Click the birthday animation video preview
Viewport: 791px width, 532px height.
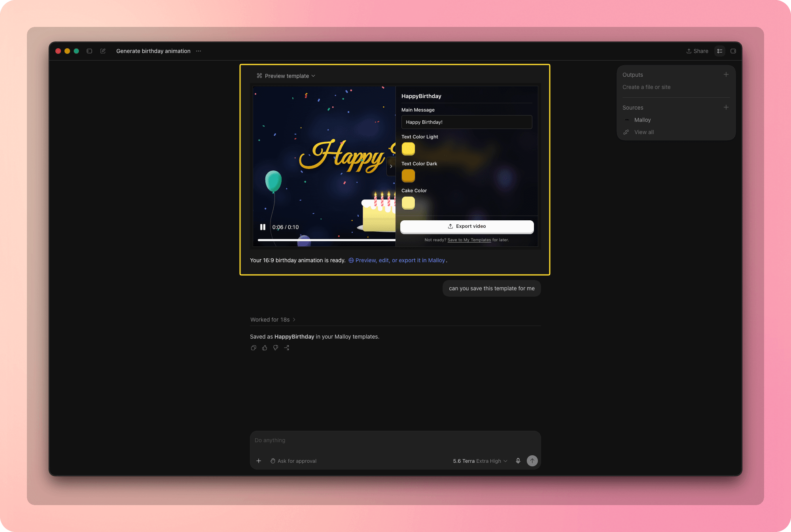pyautogui.click(x=324, y=166)
